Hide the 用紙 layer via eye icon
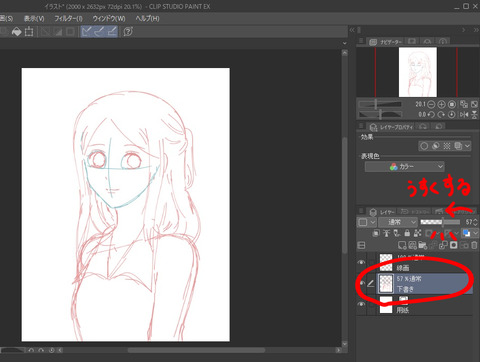The height and width of the screenshot is (362, 480). 361,305
